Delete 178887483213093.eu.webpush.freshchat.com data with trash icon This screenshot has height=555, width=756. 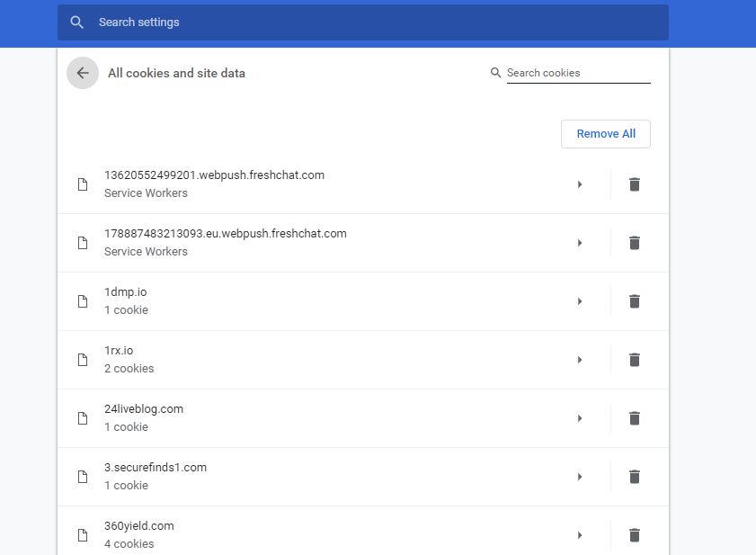pyautogui.click(x=635, y=243)
